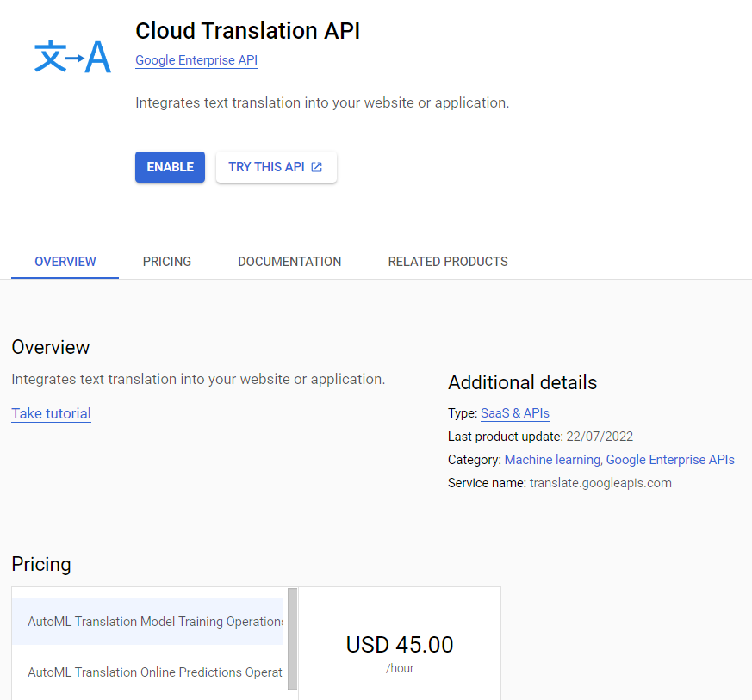This screenshot has height=700, width=752.
Task: Click the USD 45.00 price value
Action: coord(400,645)
